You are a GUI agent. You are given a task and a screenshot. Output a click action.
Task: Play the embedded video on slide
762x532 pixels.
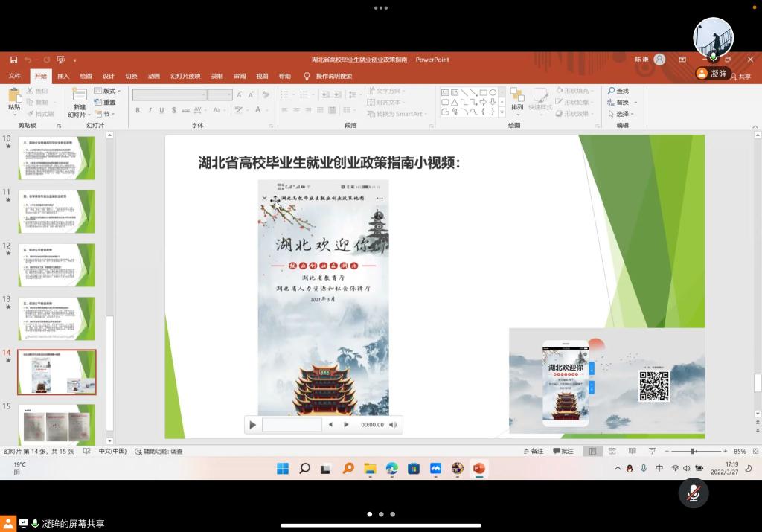coord(253,425)
